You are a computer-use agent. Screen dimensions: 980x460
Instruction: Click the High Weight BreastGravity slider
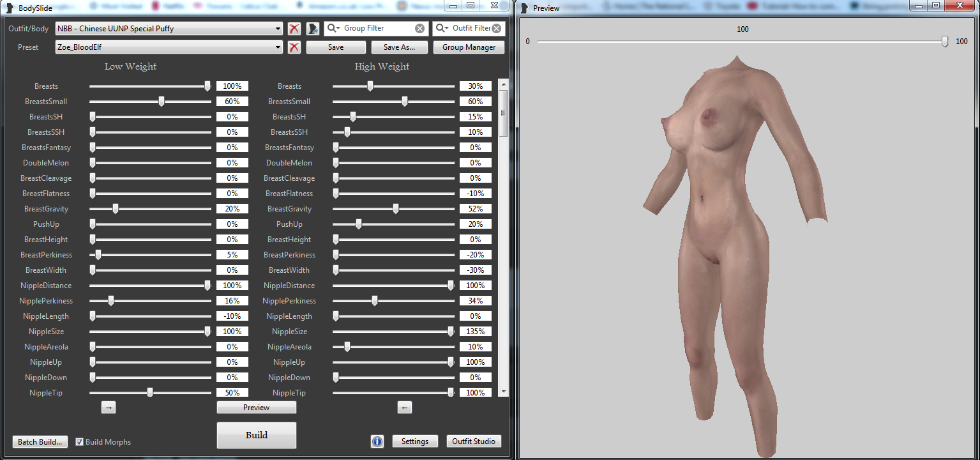(x=393, y=209)
